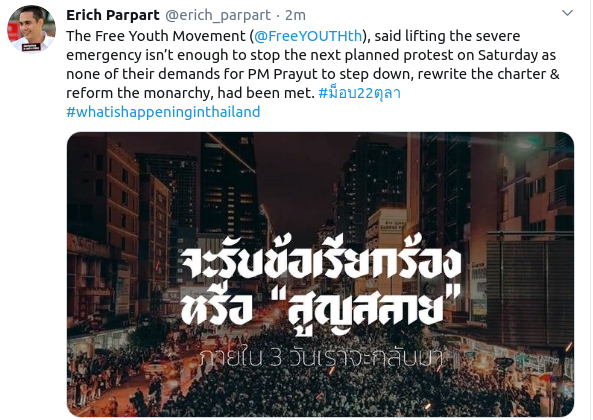Click the 2m tweet timestamp
The image size is (593, 420).
[x=295, y=15]
